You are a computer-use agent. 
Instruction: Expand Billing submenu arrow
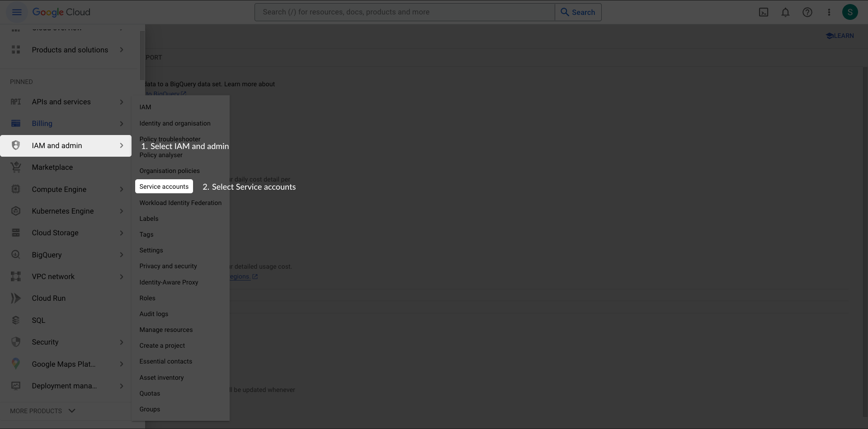[x=122, y=123]
